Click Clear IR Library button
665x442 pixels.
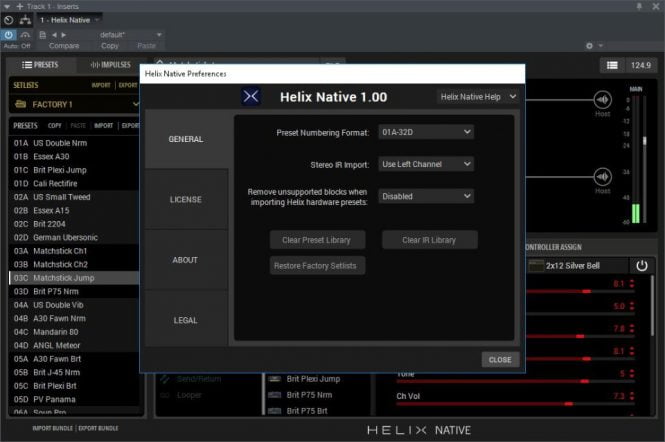point(429,240)
